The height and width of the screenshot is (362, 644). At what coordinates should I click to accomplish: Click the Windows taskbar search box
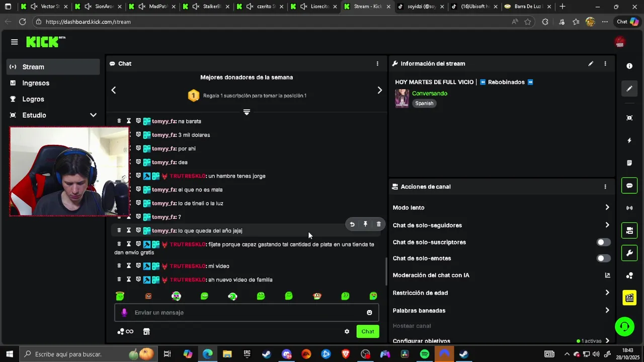click(x=88, y=354)
